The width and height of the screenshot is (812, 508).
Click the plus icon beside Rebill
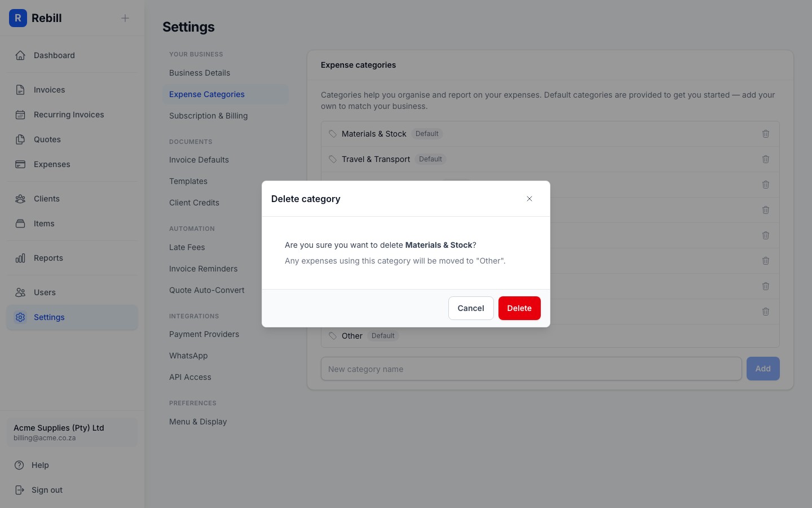click(125, 18)
